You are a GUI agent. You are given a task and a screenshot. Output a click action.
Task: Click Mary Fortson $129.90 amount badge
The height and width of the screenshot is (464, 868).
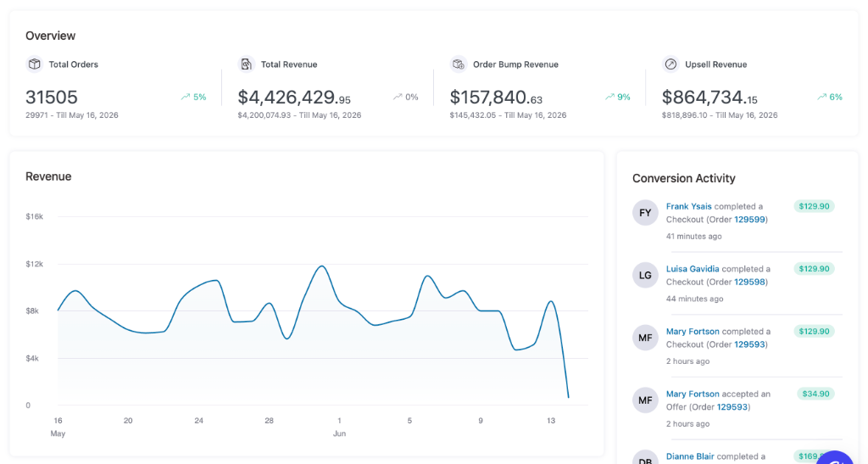(x=814, y=332)
